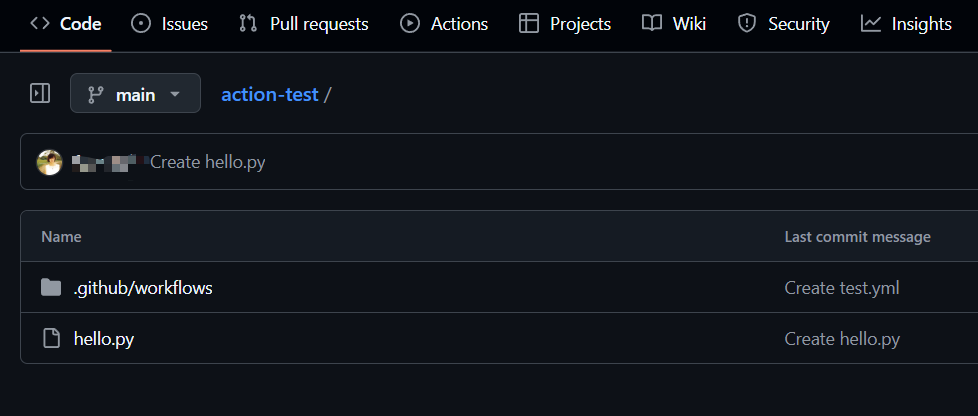Open the .github/workflows folder
Viewport: 978px width, 416px height.
tap(143, 288)
